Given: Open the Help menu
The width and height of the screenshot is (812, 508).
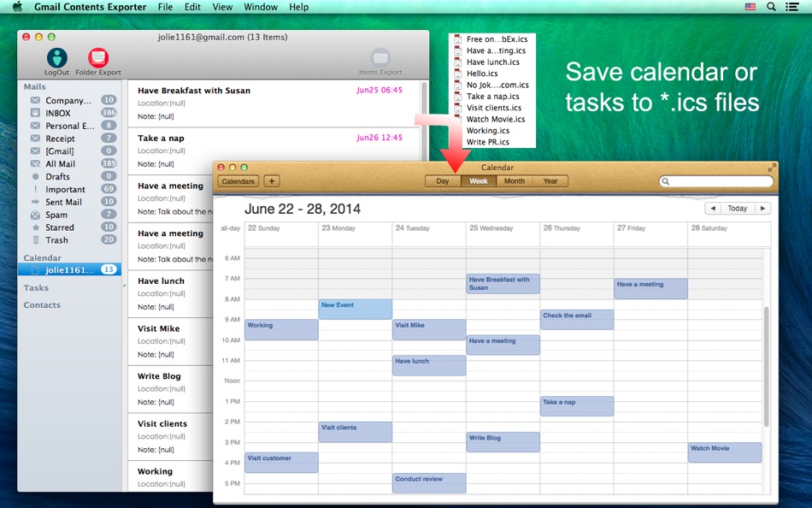Looking at the screenshot, I should [x=299, y=7].
